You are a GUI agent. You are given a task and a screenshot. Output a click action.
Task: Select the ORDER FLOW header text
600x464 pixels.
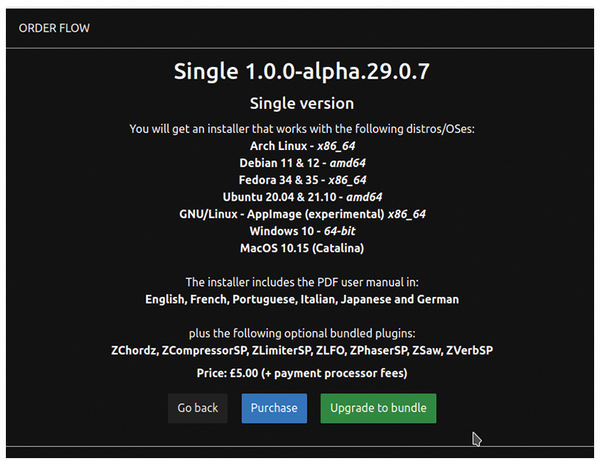[x=54, y=28]
